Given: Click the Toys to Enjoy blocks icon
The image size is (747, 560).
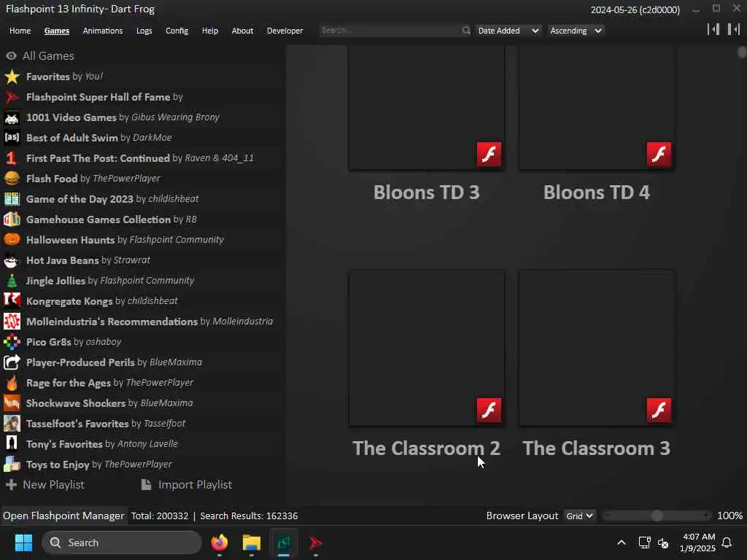Looking at the screenshot, I should (x=12, y=464).
